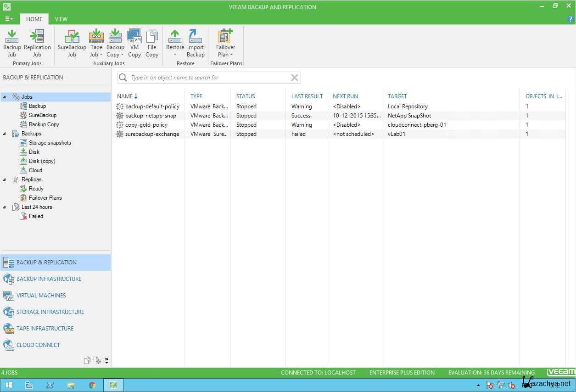Click the VM Copy icon
This screenshot has height=392, width=576.
coord(134,43)
